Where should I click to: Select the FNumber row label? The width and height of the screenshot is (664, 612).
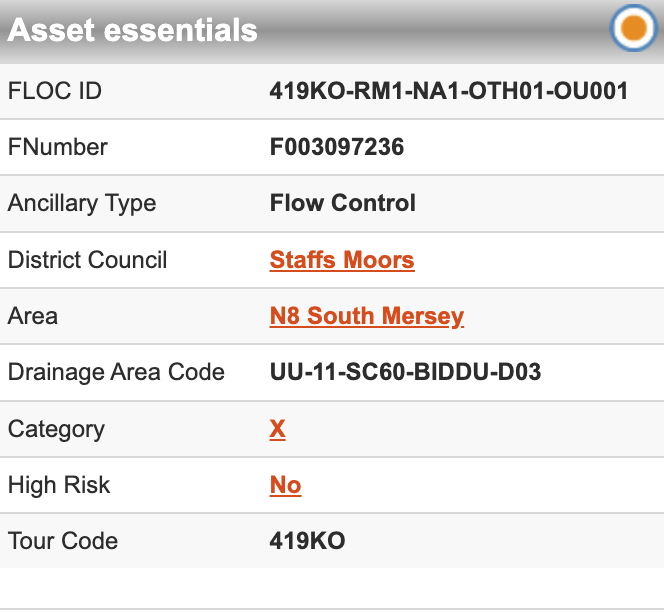[x=58, y=147]
